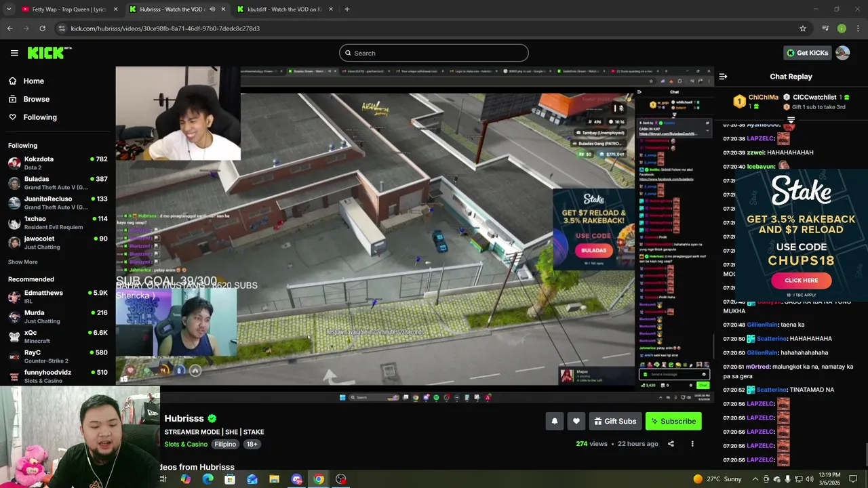The width and height of the screenshot is (868, 488).
Task: Collapse the chat replay panel
Action: (723, 77)
